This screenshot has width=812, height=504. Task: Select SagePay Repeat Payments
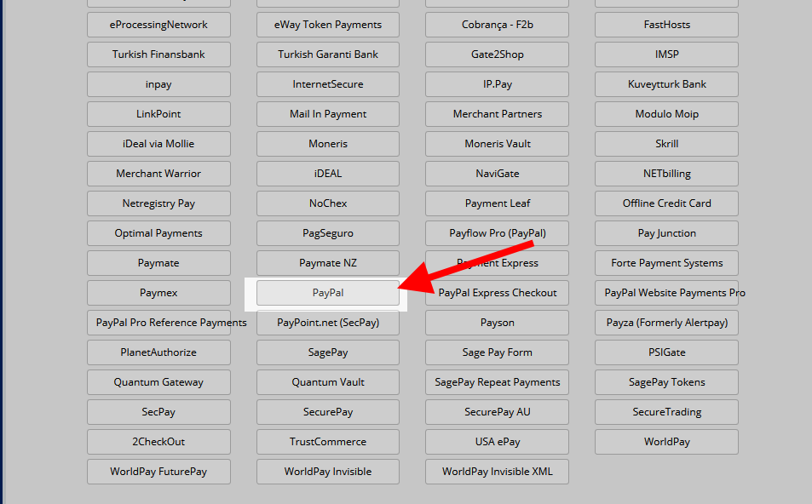497,382
